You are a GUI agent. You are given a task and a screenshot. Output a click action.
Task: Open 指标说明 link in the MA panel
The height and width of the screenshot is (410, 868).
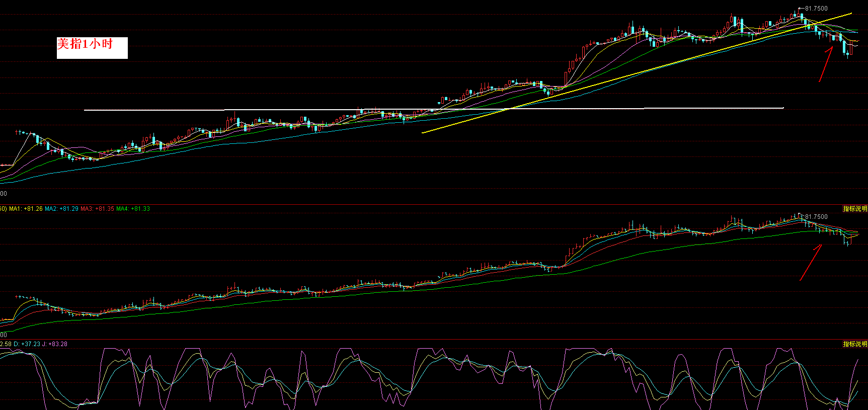coord(855,209)
